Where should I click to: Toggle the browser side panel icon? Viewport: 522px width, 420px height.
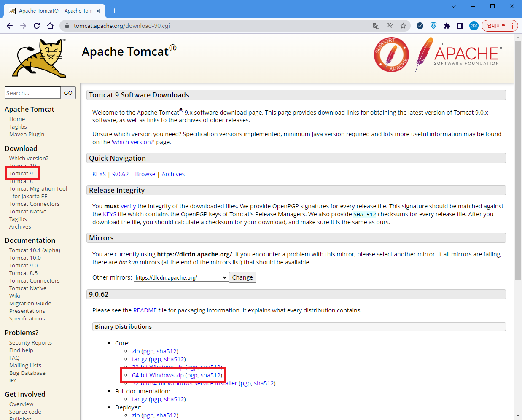coord(460,26)
